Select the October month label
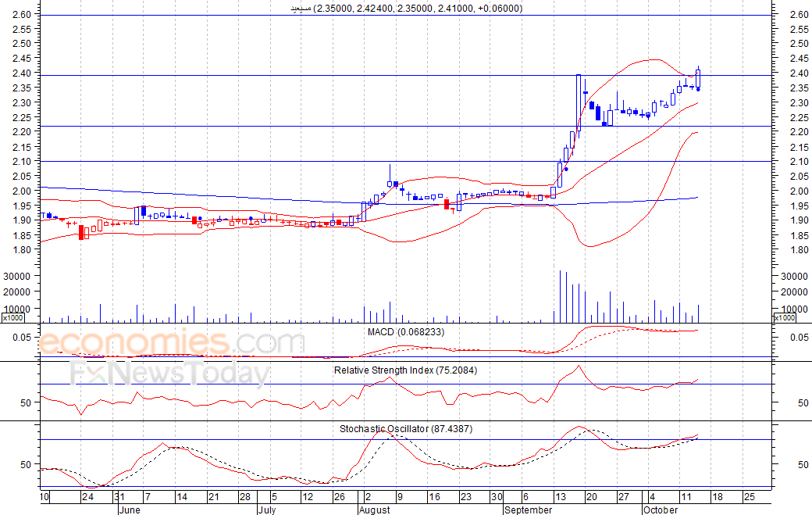Screen dimensions: 812x515 click(661, 510)
